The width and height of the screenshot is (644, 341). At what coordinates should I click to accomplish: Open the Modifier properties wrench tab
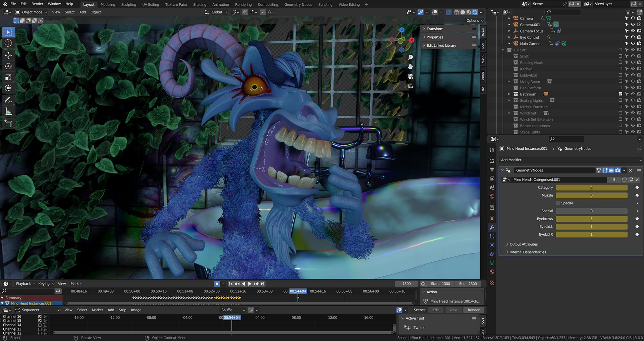(x=492, y=227)
